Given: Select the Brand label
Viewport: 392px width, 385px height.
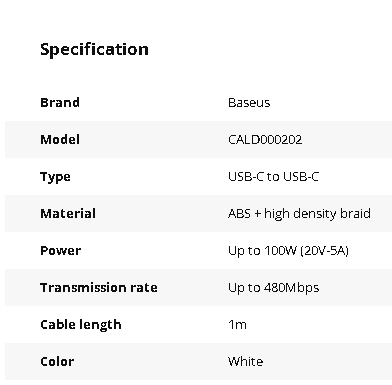Looking at the screenshot, I should [x=60, y=102].
